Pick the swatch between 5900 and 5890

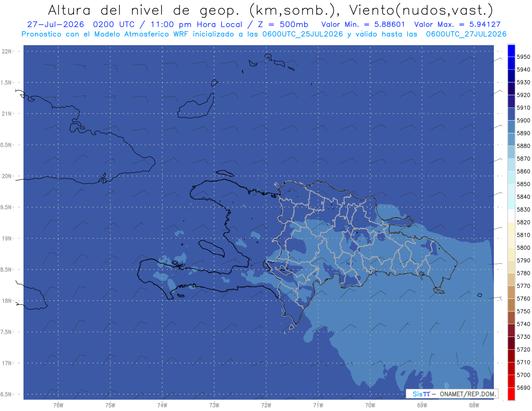click(511, 127)
